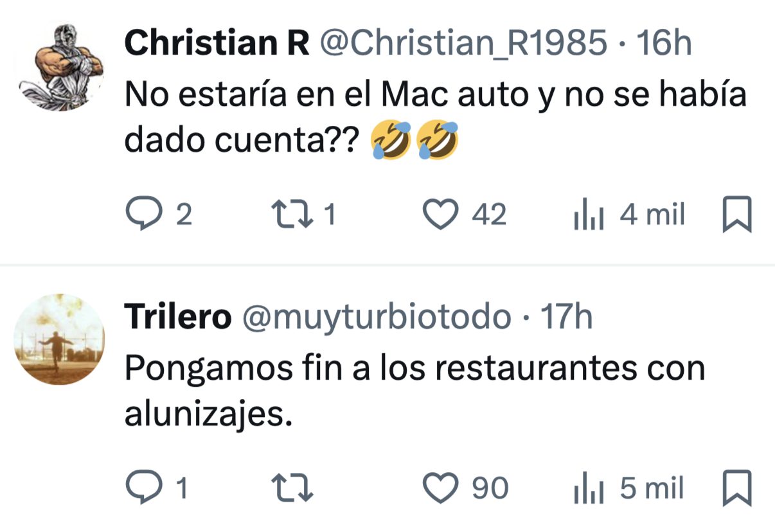Bookmark Trilero's tweet about restaurantes
Screen dimensions: 775x532
[x=736, y=488]
